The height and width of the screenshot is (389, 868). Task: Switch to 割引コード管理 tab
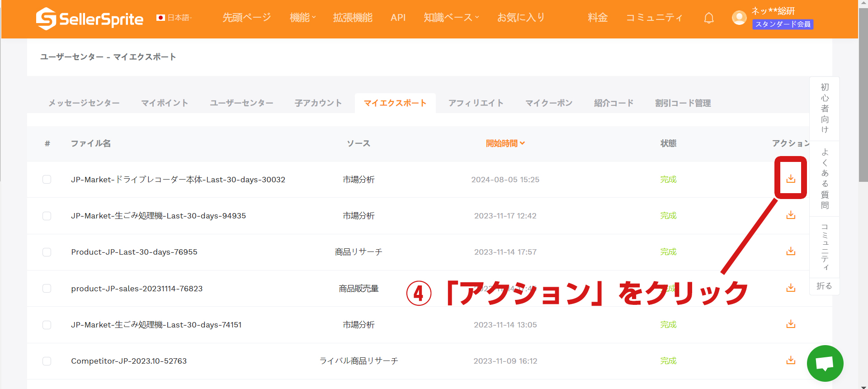tap(683, 103)
